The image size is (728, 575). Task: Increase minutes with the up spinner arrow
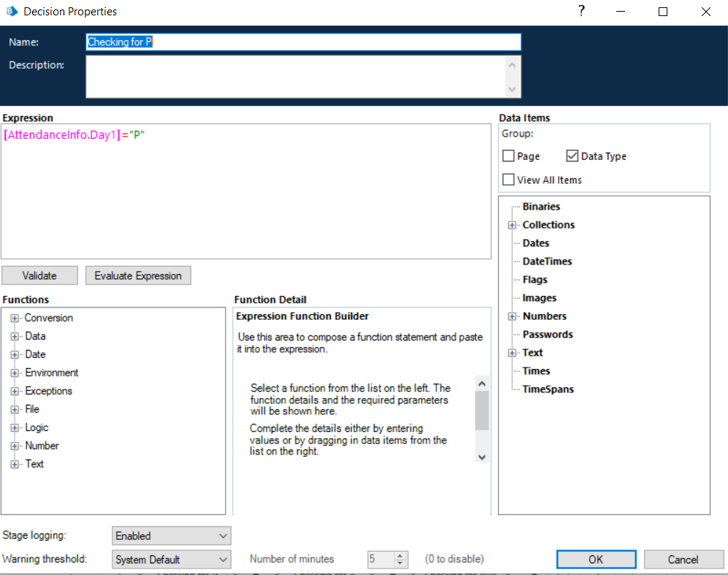point(400,555)
